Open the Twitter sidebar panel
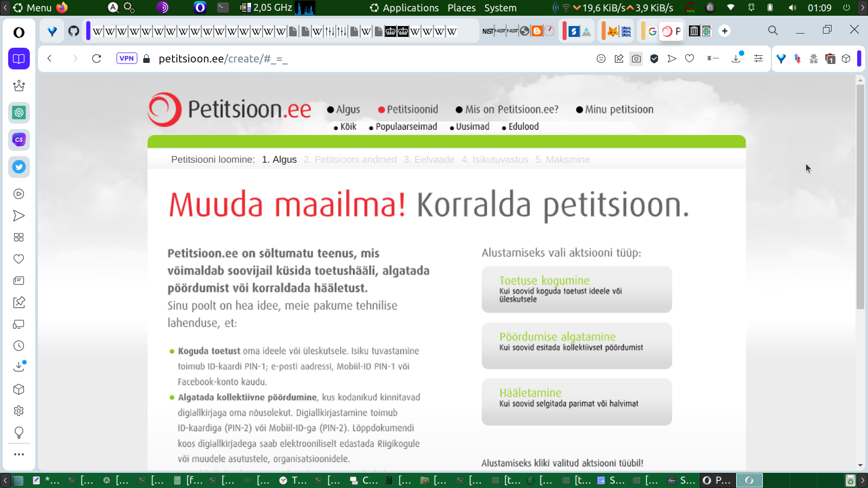 (x=19, y=167)
